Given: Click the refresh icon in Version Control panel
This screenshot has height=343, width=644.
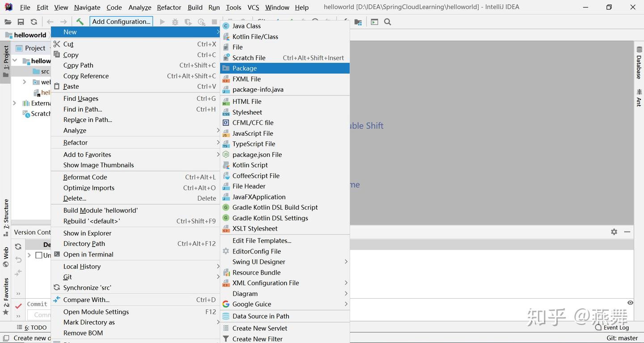Looking at the screenshot, I should point(18,246).
